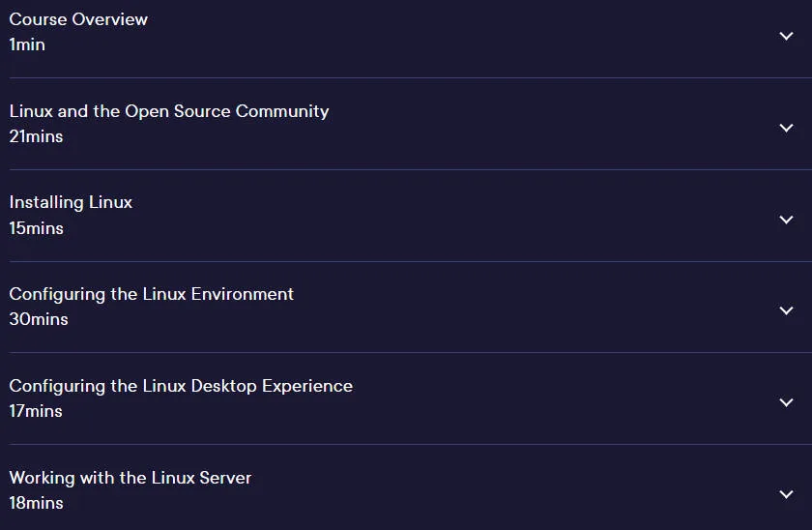Select Configuring the Linux Desktop Experience title

[181, 386]
